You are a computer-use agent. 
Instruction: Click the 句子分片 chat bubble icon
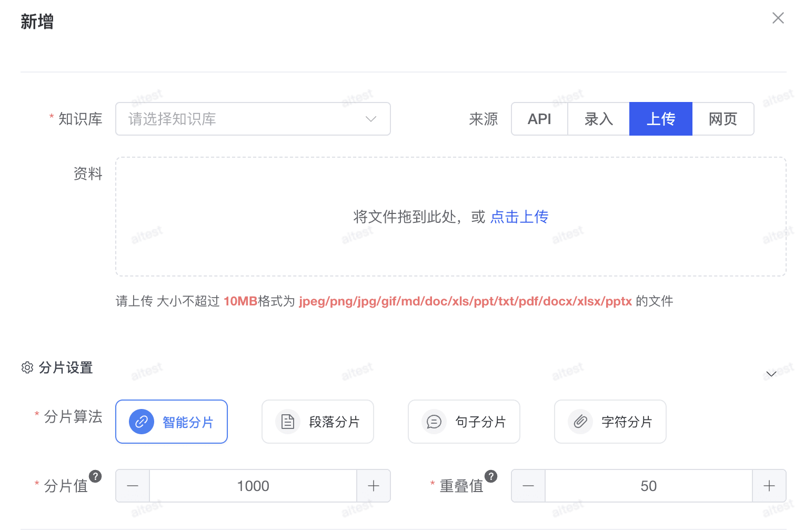(x=434, y=422)
